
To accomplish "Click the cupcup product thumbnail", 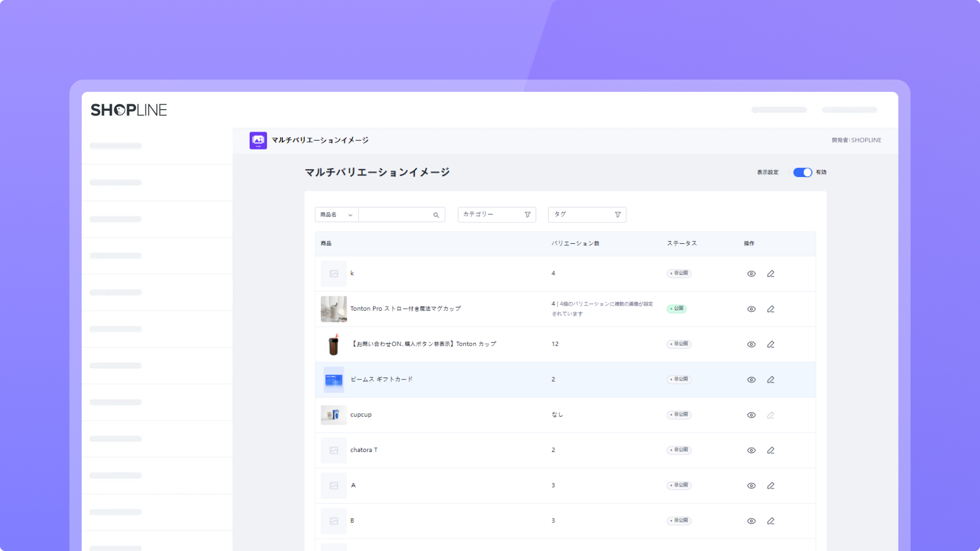I will coord(333,415).
